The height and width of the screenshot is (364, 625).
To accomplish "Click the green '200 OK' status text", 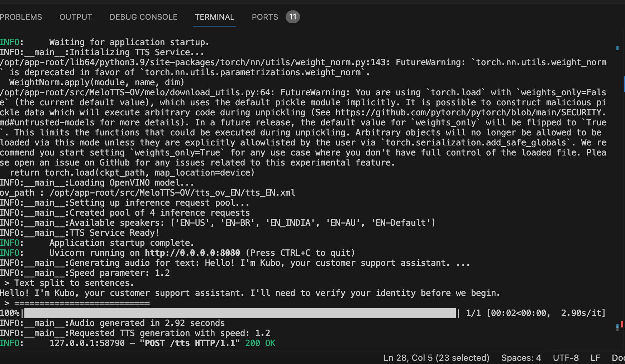I will [260, 343].
